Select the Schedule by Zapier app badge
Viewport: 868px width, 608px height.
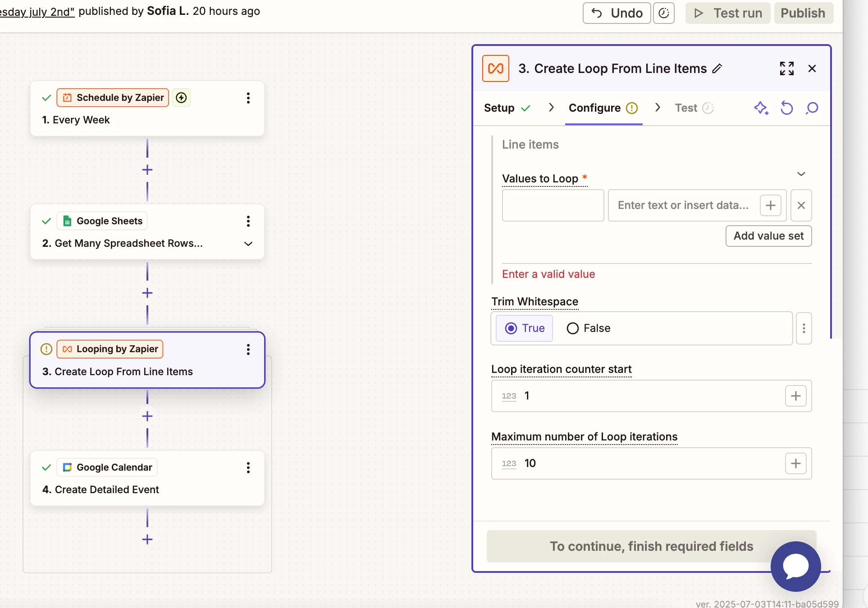point(113,98)
